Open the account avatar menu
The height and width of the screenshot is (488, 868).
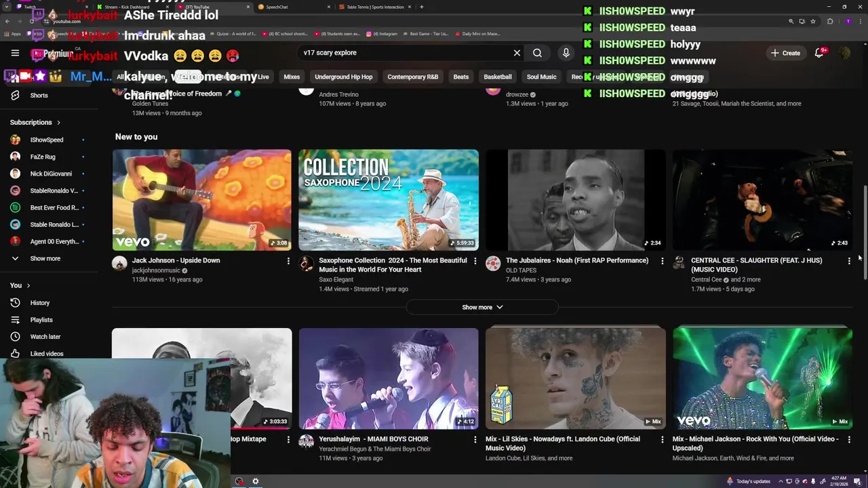[x=844, y=53]
